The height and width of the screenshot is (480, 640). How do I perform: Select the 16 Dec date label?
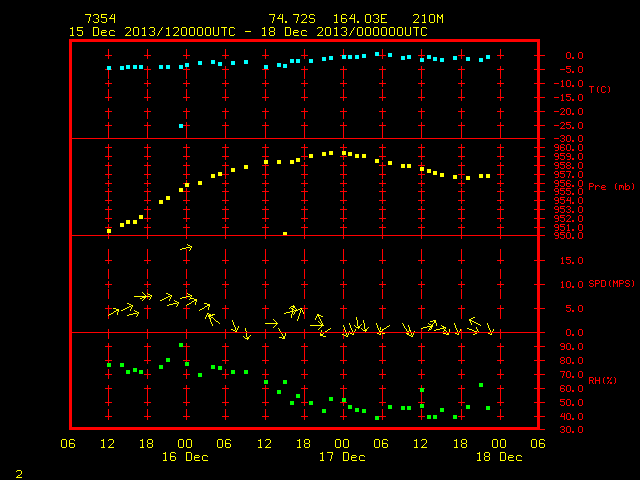tap(185, 457)
